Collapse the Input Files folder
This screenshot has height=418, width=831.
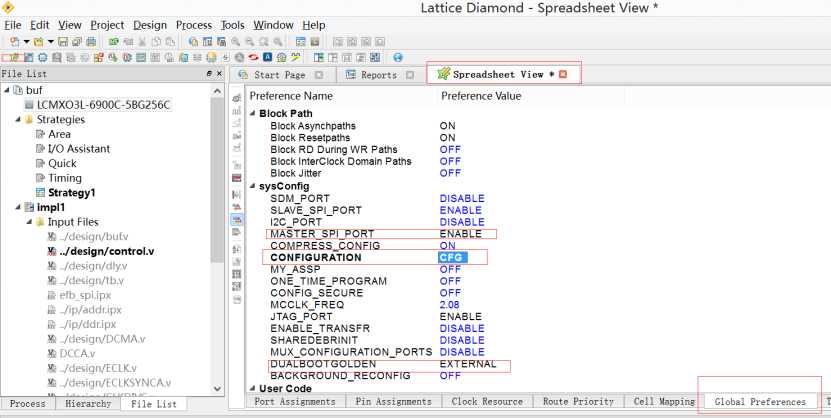click(29, 222)
